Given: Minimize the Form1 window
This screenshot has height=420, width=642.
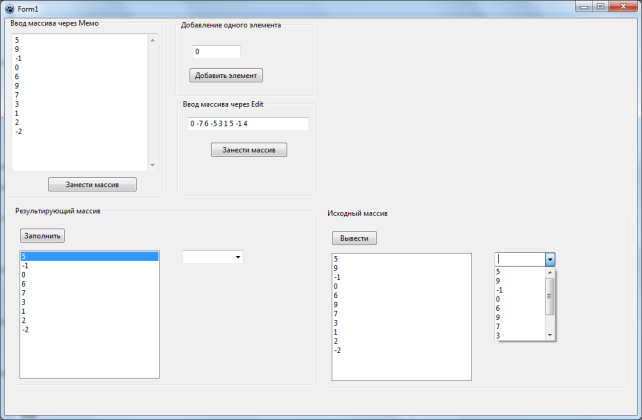Looking at the screenshot, I should pyautogui.click(x=584, y=7).
